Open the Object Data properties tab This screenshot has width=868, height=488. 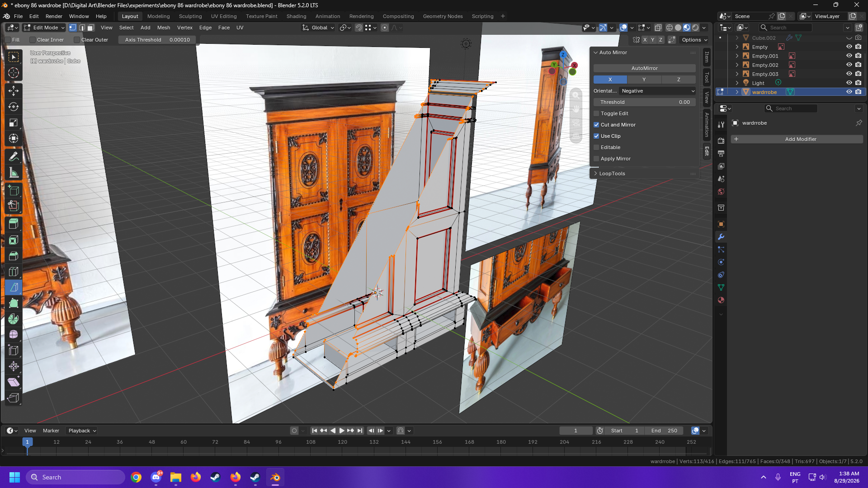tap(721, 287)
